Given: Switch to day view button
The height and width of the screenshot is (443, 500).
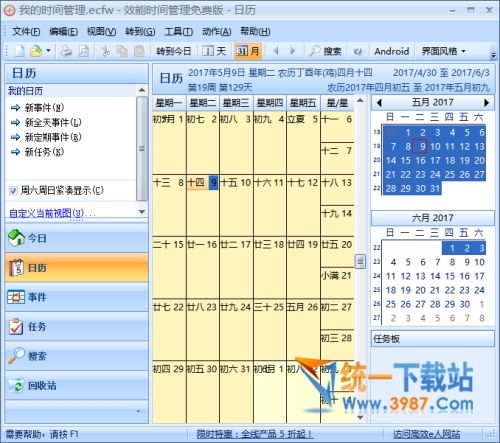Looking at the screenshot, I should [x=214, y=51].
